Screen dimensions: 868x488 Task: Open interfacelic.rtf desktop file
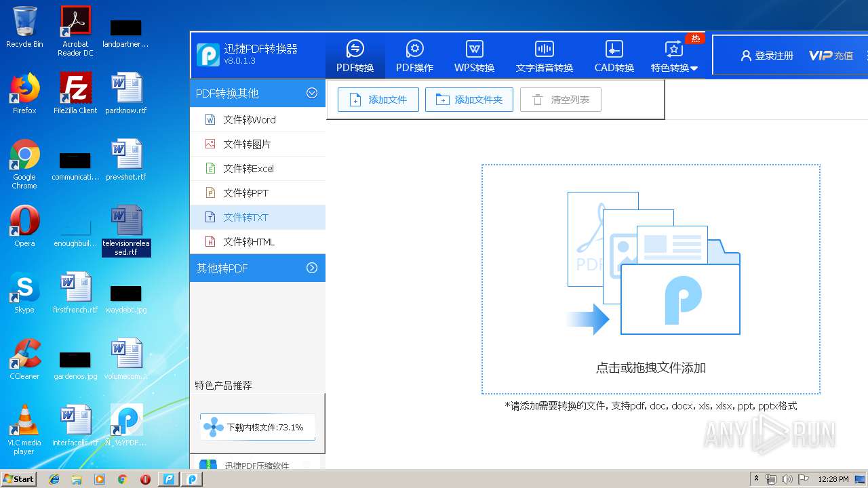point(75,426)
